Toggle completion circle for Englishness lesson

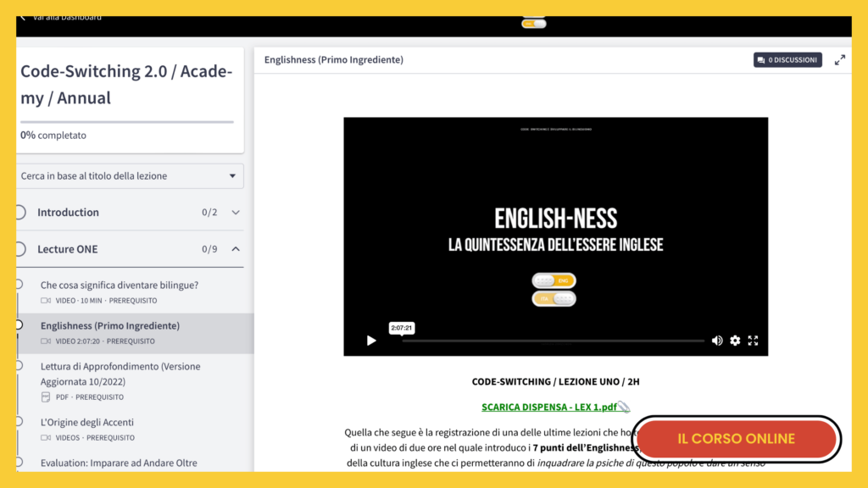(x=19, y=324)
